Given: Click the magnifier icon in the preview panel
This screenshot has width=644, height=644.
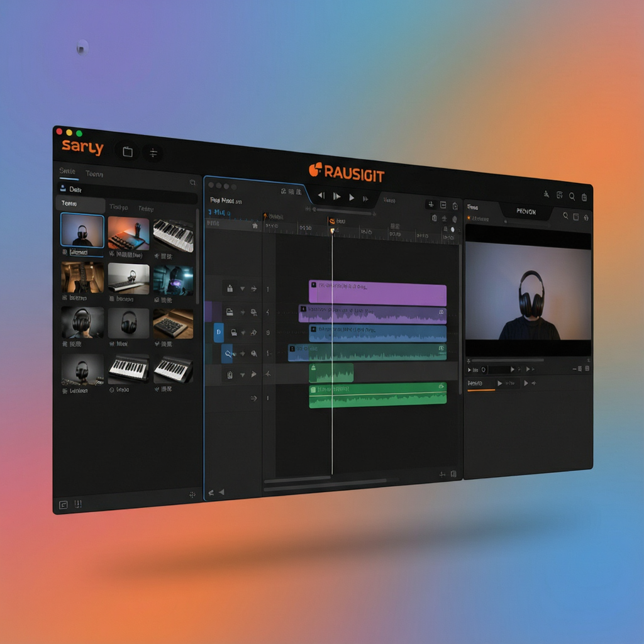Looking at the screenshot, I should (565, 215).
